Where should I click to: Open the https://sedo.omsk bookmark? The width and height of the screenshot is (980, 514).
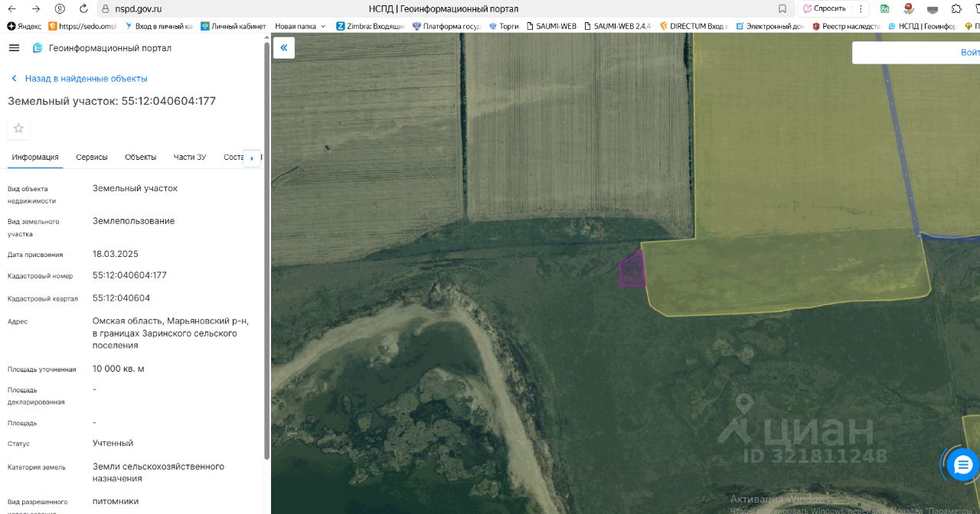coord(82,26)
